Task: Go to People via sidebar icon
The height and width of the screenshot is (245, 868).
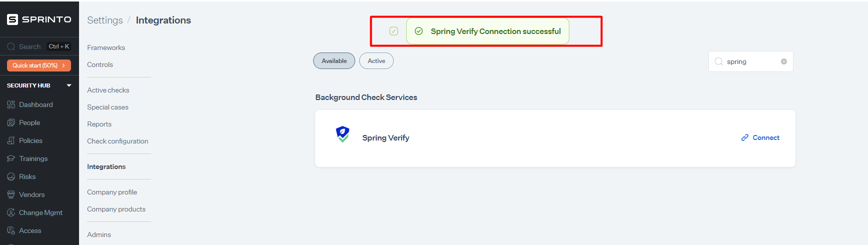Action: tap(11, 122)
